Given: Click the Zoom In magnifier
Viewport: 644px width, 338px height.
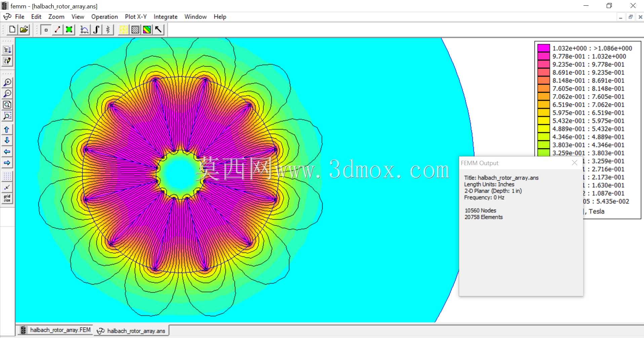Looking at the screenshot, I should pyautogui.click(x=7, y=83).
